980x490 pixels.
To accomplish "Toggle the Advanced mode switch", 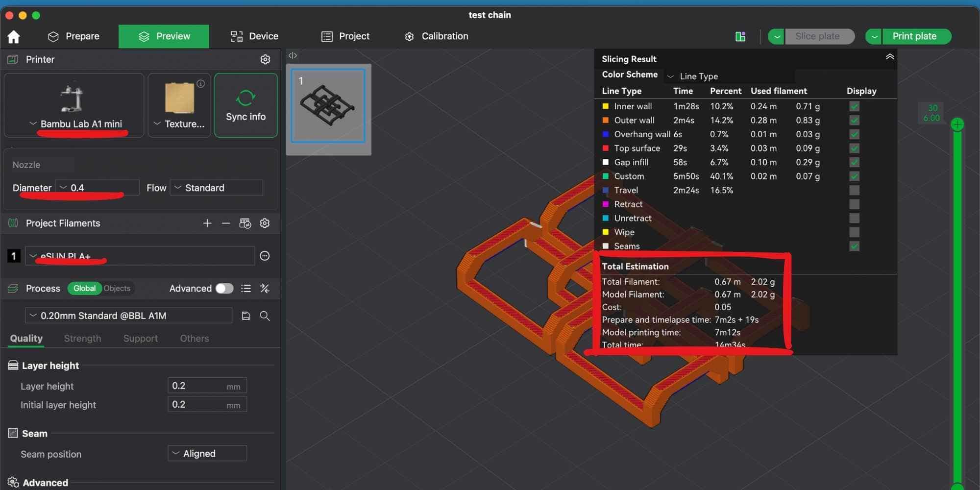I will pos(224,289).
